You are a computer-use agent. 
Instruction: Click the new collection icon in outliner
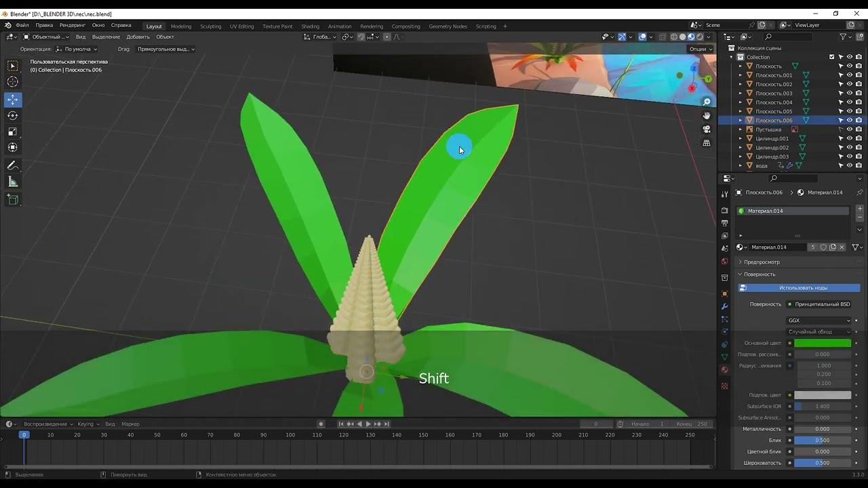tap(860, 37)
